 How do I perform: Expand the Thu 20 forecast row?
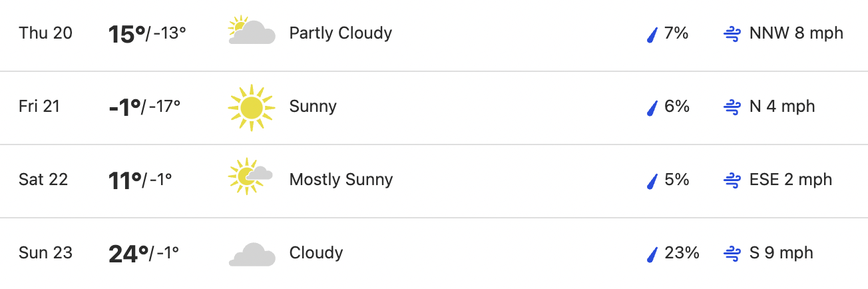click(x=434, y=35)
